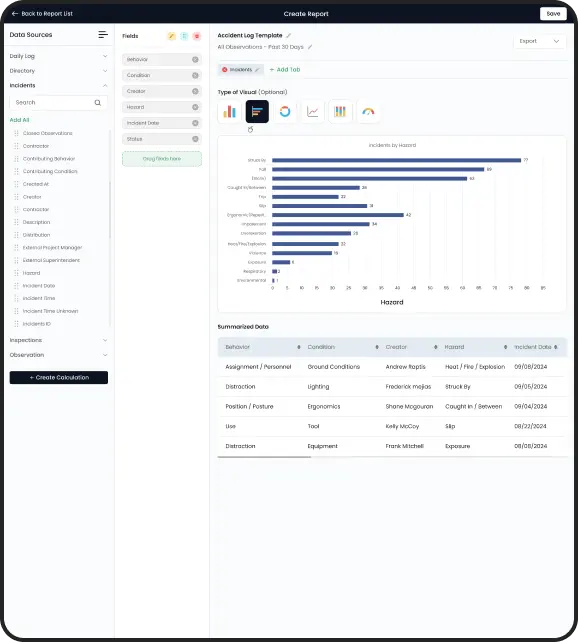Click the Contributing Behavior field item
The height and width of the screenshot is (642, 578).
[49, 159]
